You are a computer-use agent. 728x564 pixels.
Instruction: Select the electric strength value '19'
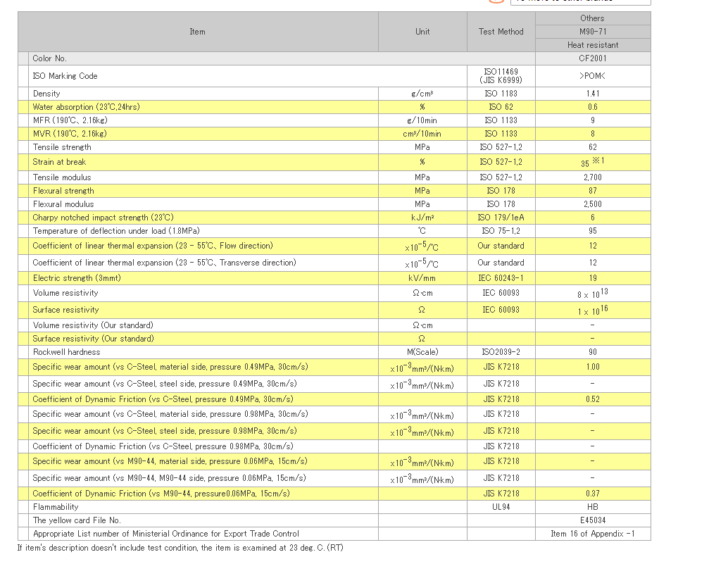(593, 279)
